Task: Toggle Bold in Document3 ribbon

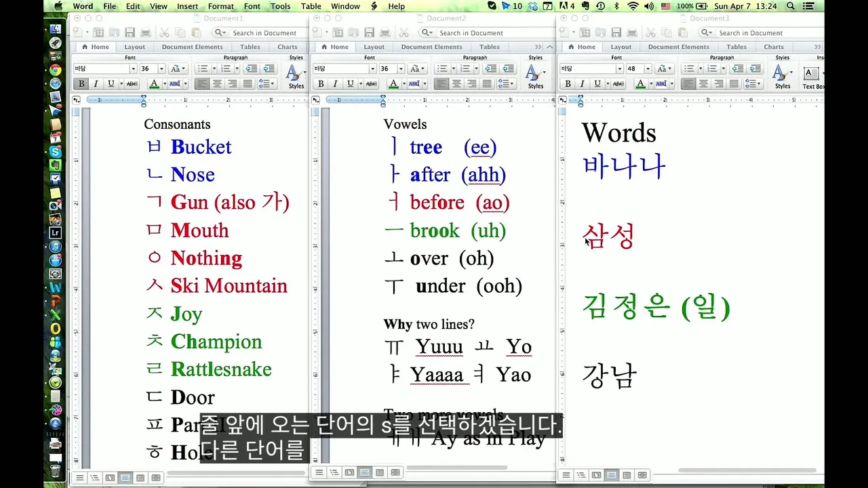Action: [x=568, y=84]
